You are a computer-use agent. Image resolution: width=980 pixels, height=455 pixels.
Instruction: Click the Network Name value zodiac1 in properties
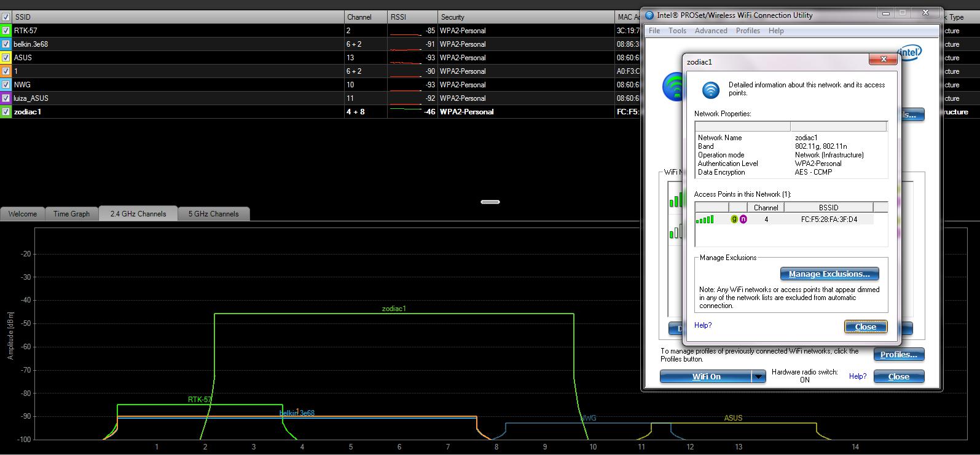tap(806, 138)
